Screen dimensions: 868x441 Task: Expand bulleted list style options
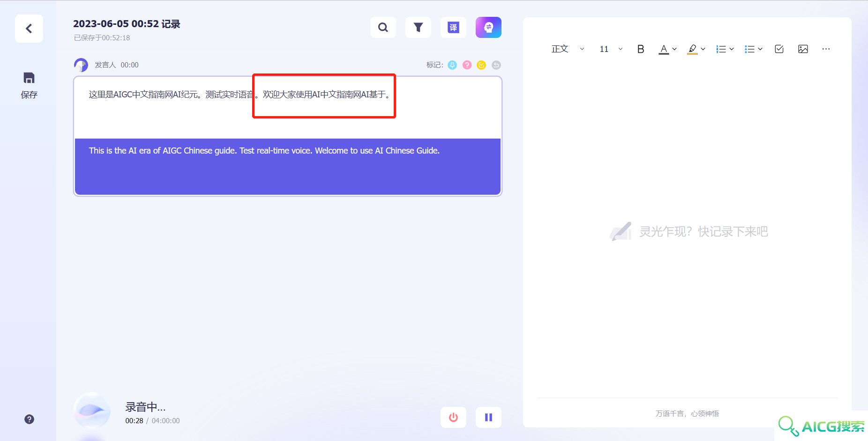coord(760,49)
